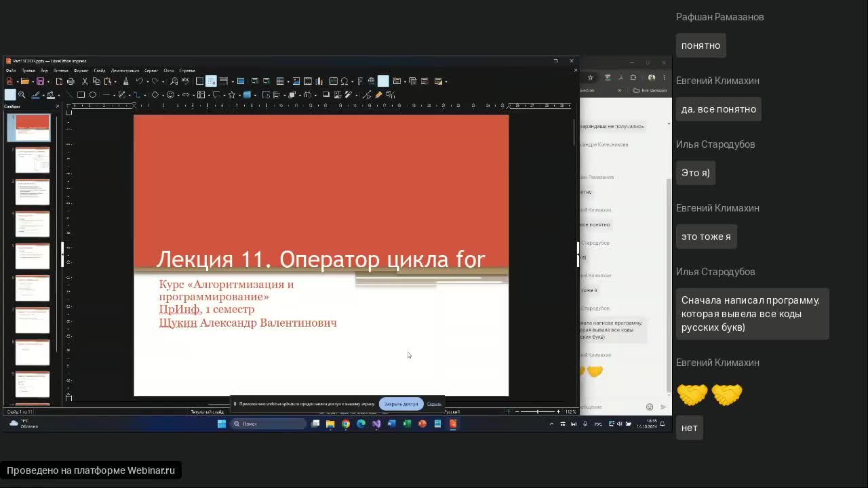Open the Undo history dropdown arrow

click(148, 82)
